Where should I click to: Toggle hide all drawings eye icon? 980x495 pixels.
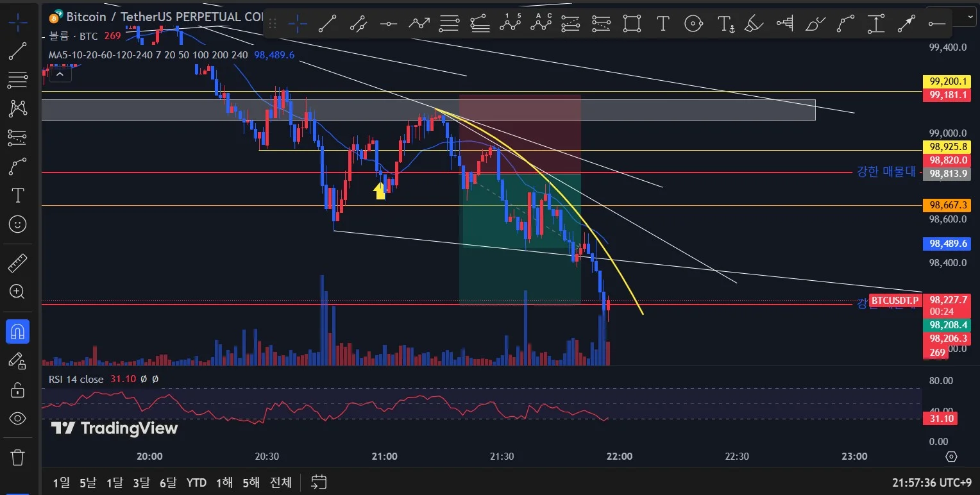point(18,419)
